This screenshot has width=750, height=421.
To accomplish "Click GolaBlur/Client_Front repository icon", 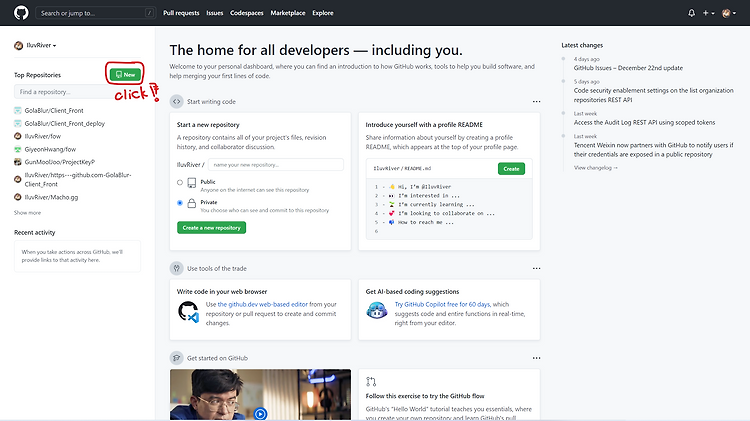I will click(x=18, y=111).
